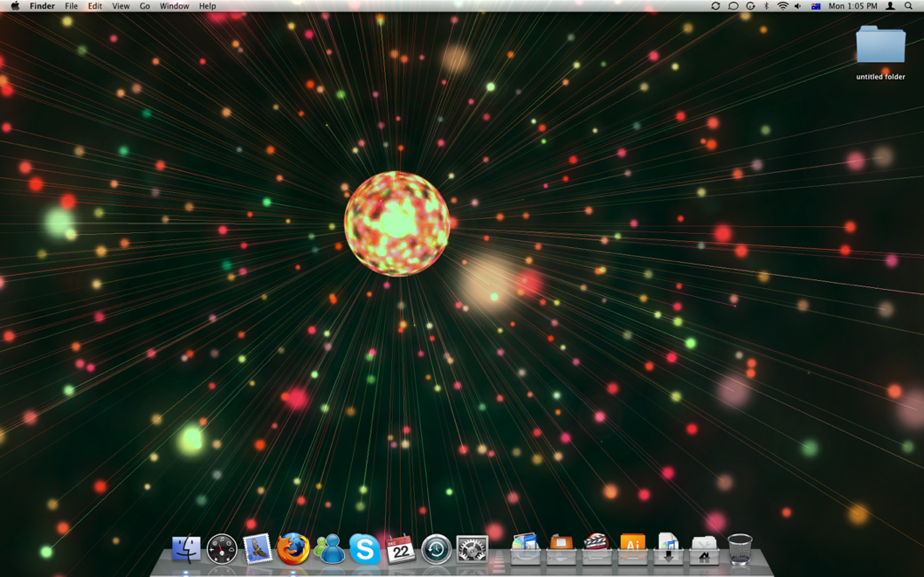
Task: Open the Bluetooth status menu
Action: pos(767,6)
